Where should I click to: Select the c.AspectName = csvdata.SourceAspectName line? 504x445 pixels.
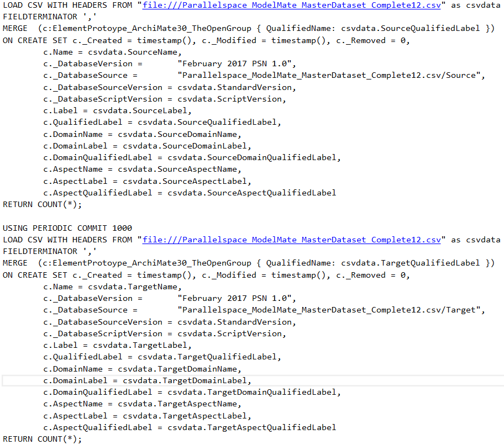[142, 169]
